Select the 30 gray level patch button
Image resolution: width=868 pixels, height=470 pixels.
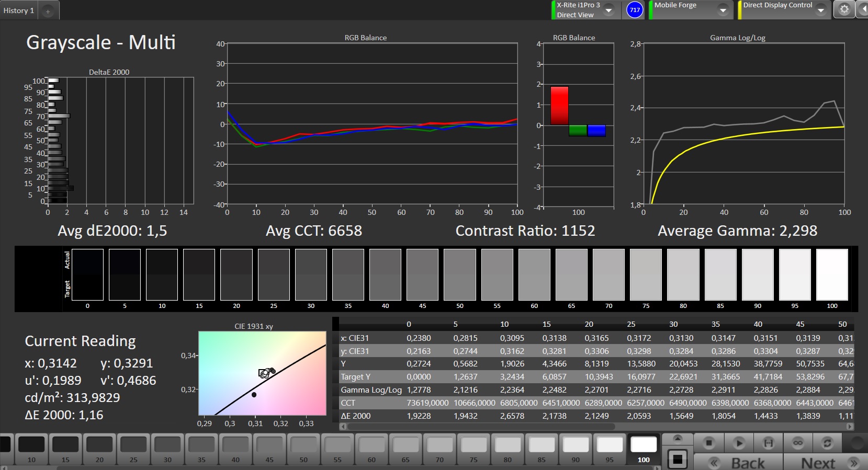pos(167,450)
